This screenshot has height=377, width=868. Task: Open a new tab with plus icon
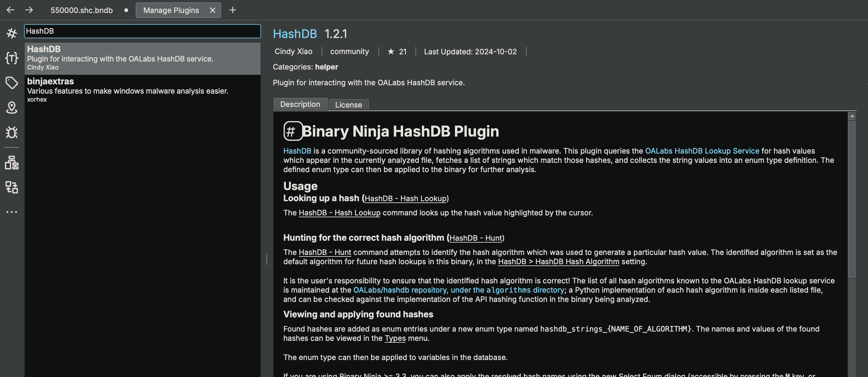pos(232,10)
